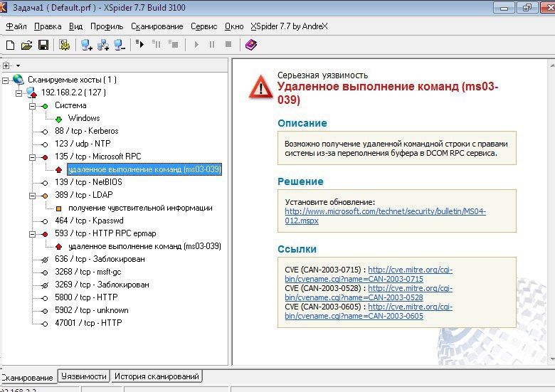Collapse the 389 / tcp LDAP node
Screen dimensions: 555x392
point(32,196)
